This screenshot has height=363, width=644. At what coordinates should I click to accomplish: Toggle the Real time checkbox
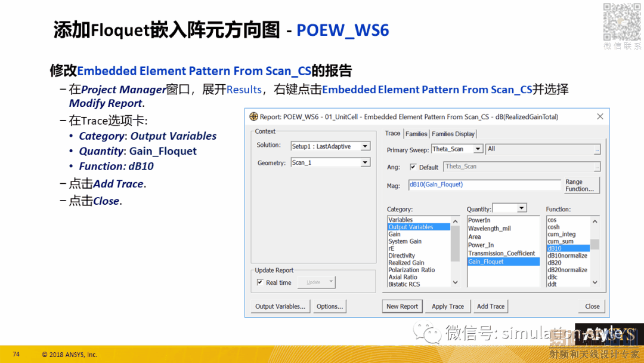[x=260, y=282]
